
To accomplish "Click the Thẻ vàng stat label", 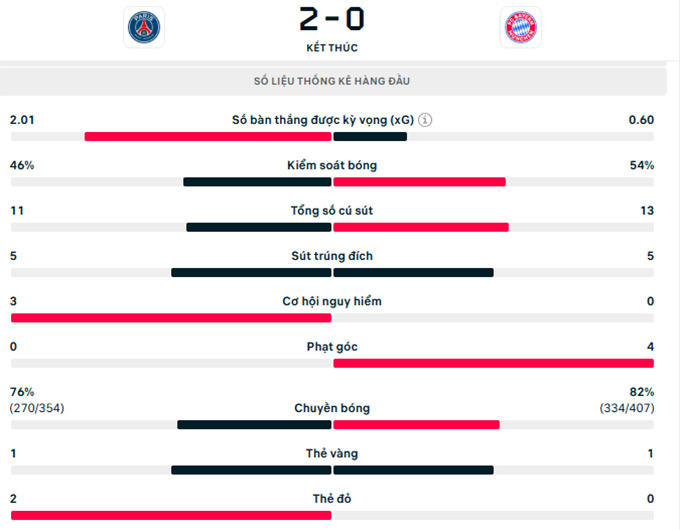I will pyautogui.click(x=332, y=453).
